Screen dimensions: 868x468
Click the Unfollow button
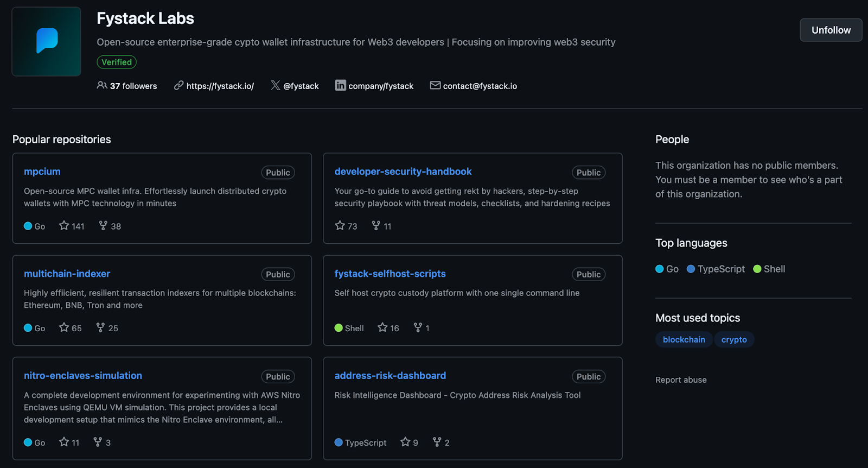point(831,30)
